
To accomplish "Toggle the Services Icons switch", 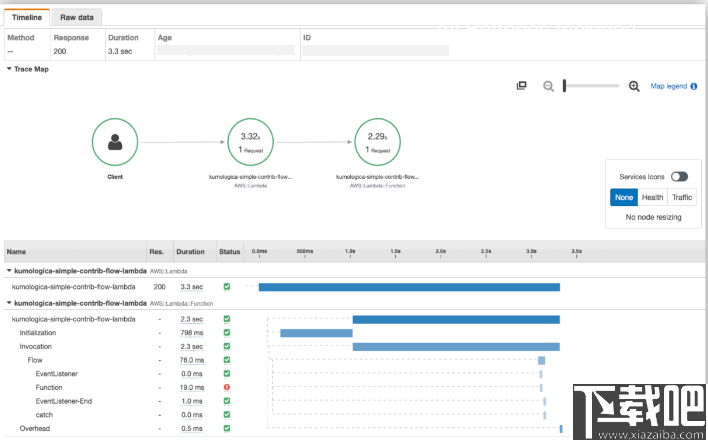I will (679, 177).
